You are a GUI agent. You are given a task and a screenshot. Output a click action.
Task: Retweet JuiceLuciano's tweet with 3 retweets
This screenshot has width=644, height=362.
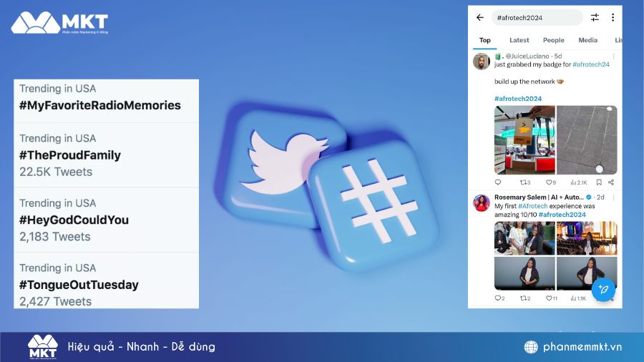(x=525, y=182)
